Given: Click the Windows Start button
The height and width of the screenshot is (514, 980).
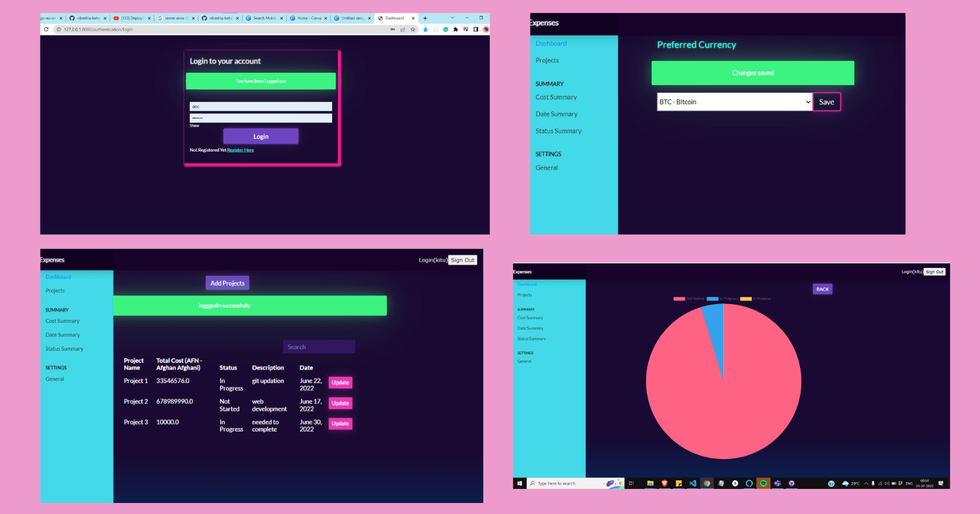Looking at the screenshot, I should (x=519, y=483).
